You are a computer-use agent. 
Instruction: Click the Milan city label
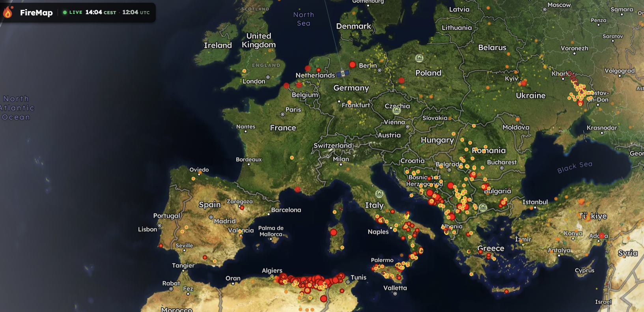(x=341, y=159)
